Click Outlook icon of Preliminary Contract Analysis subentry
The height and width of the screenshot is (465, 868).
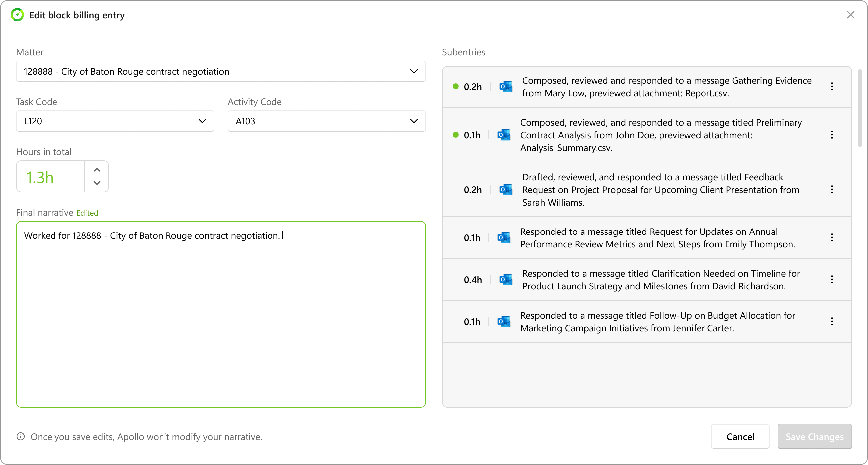point(504,135)
